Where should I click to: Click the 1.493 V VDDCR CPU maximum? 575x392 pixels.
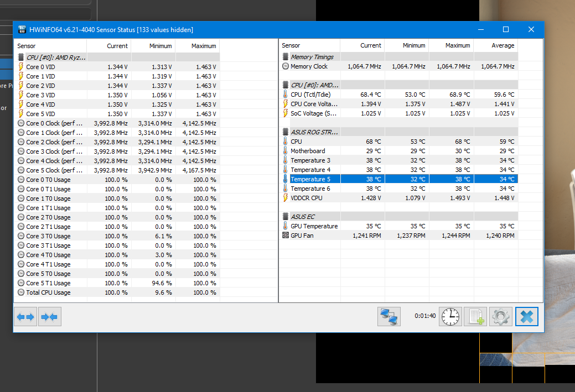click(x=460, y=198)
